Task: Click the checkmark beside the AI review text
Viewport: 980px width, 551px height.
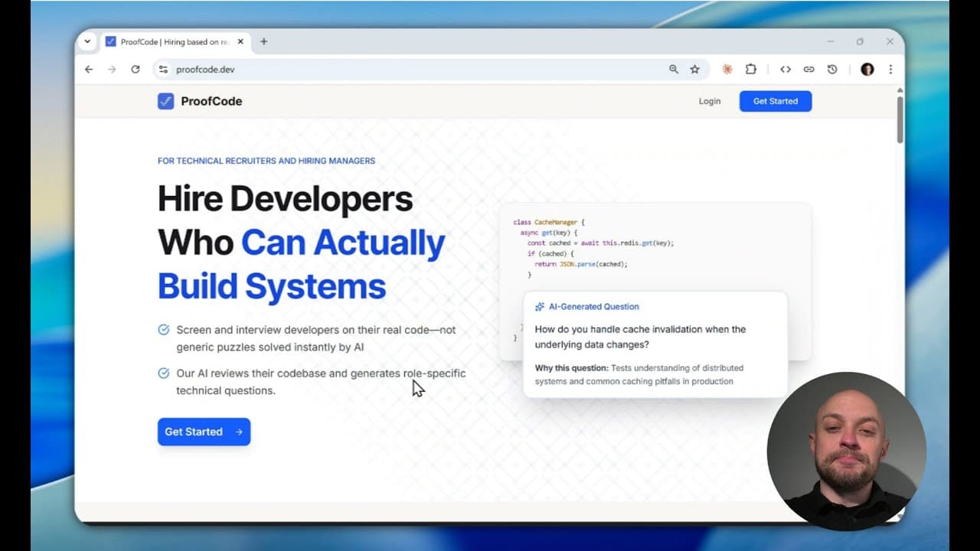Action: tap(163, 372)
